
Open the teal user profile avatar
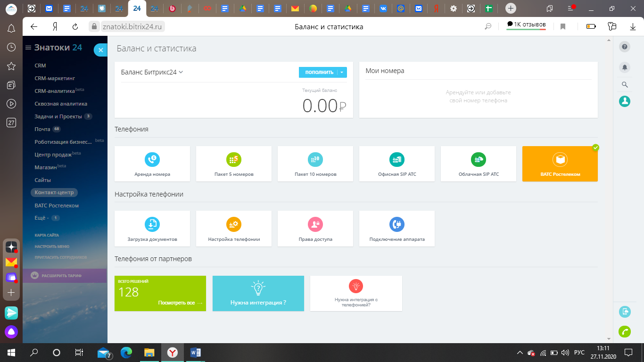click(x=625, y=101)
